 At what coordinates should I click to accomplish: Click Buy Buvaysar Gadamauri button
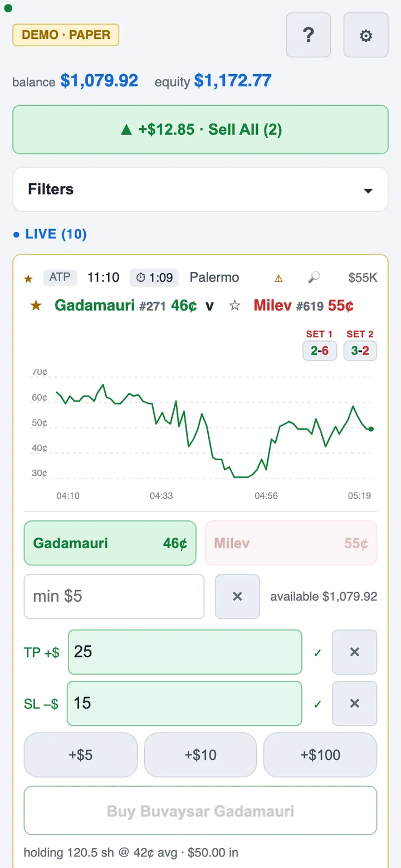coord(200,811)
